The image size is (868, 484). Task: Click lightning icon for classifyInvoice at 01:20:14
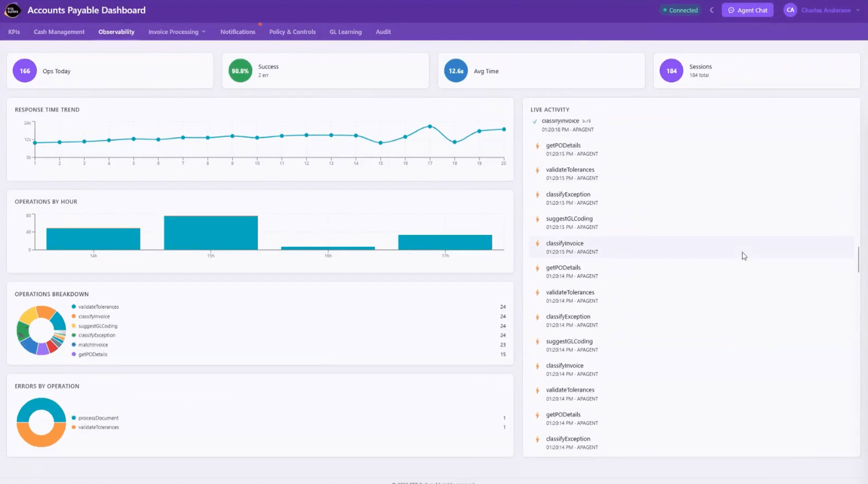(538, 366)
